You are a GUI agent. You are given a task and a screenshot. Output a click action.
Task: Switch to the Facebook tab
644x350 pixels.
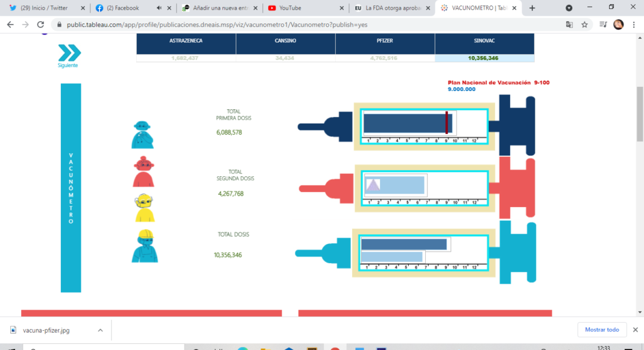click(x=122, y=8)
